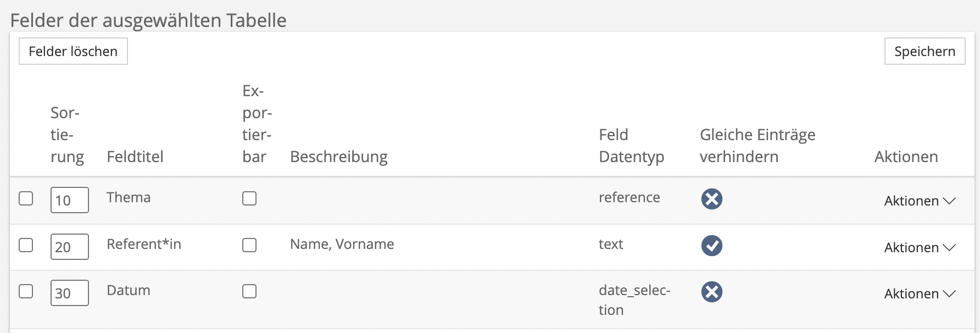Viewport: 980px width, 333px height.
Task: Select the Datum row checkbox
Action: (26, 291)
